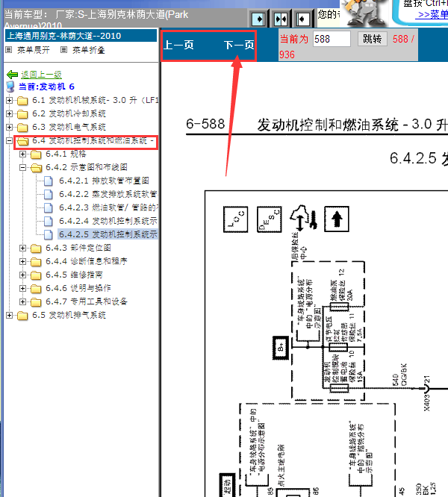
Task: Click the page number input field
Action: pos(332,39)
